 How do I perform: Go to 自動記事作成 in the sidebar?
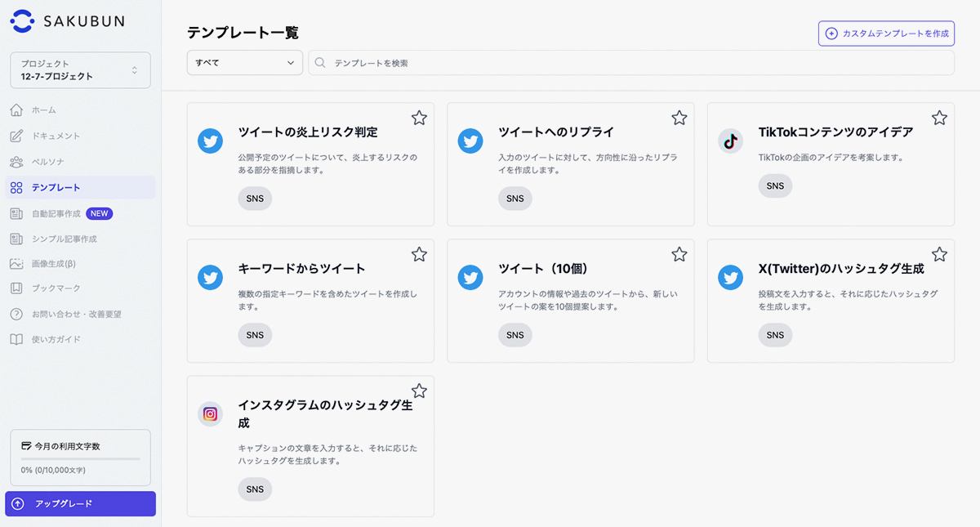[x=56, y=213]
